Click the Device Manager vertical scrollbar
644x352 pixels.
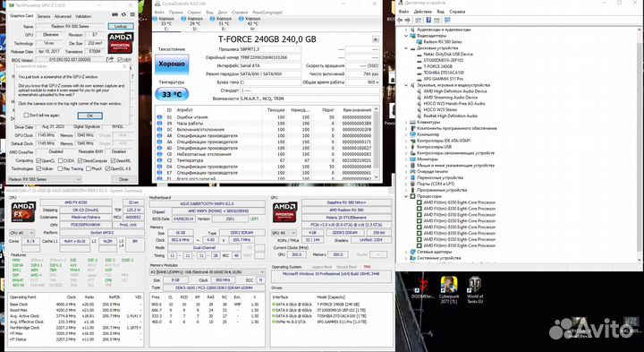[639, 144]
